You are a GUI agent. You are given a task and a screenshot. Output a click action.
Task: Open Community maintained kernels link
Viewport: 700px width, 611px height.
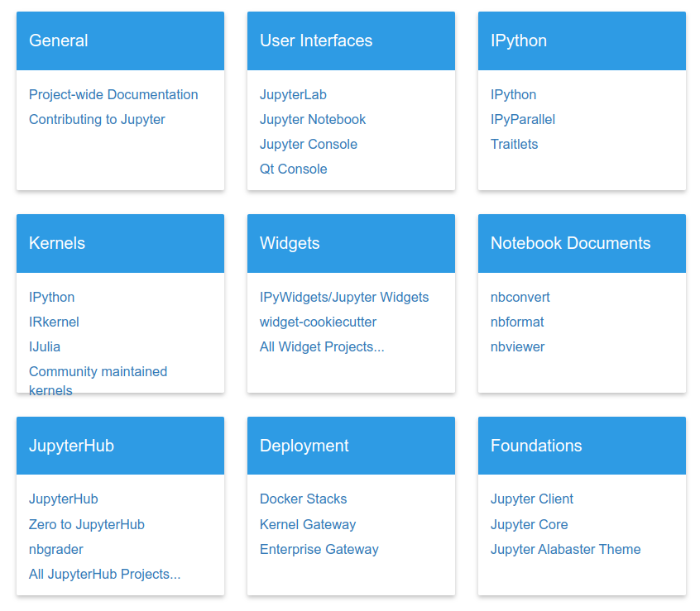[x=98, y=381]
